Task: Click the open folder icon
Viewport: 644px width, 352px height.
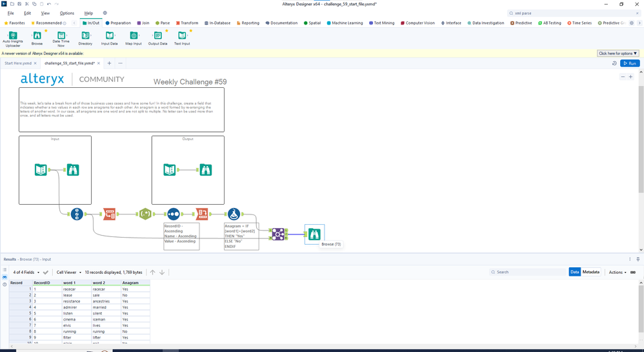Action: 12,4
